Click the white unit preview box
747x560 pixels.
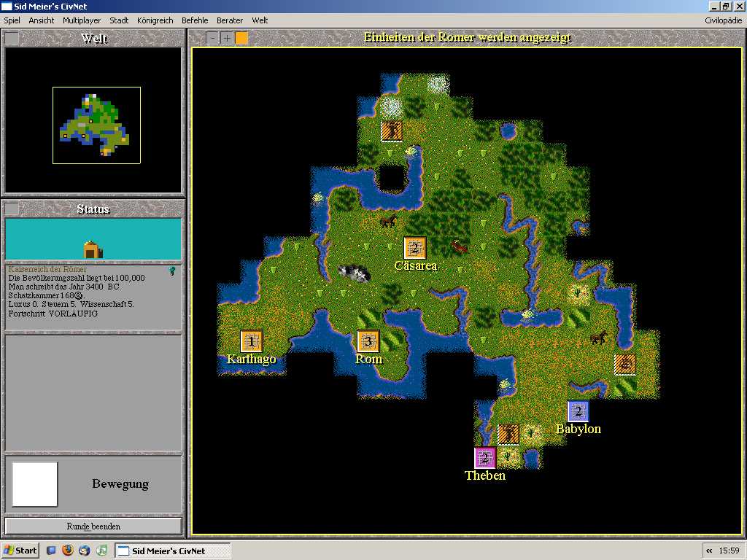tap(34, 484)
